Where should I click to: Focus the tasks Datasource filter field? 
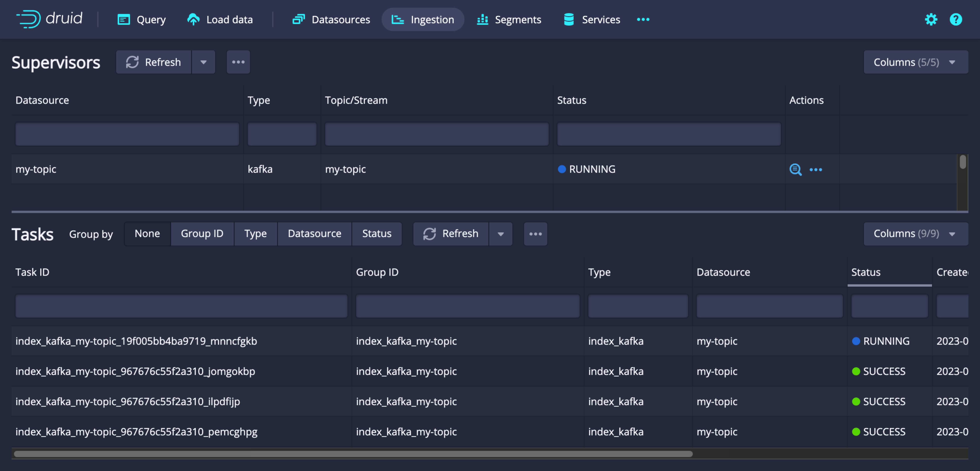769,306
